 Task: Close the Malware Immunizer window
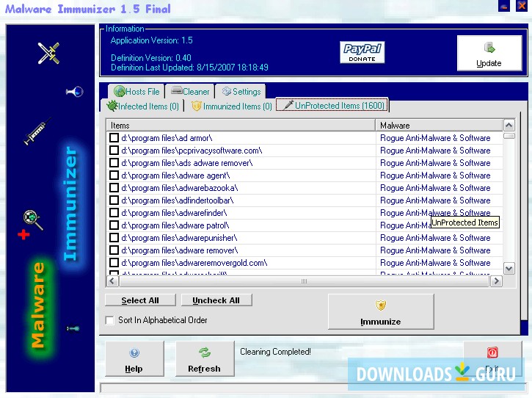pyautogui.click(x=522, y=6)
